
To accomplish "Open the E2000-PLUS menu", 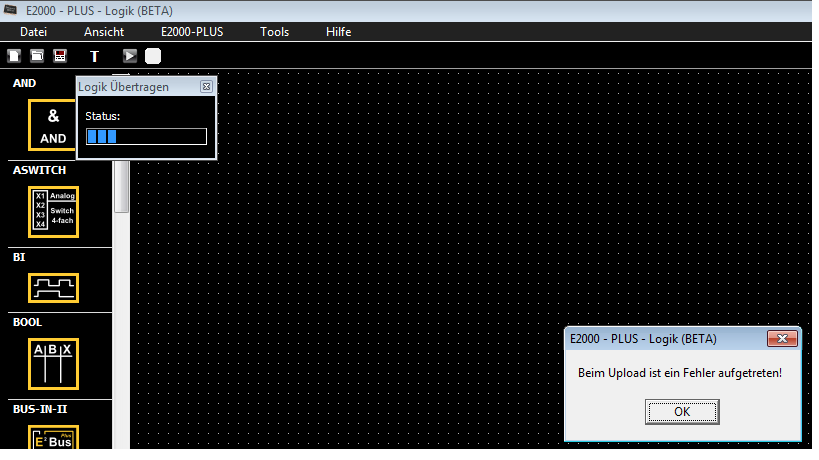I will (x=192, y=32).
